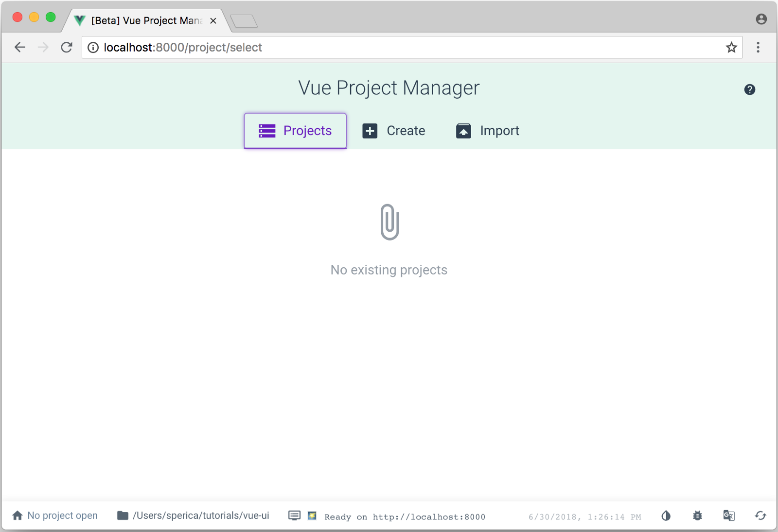Click the Ready on http://localhost:8000 message
The width and height of the screenshot is (778, 532).
tap(405, 517)
